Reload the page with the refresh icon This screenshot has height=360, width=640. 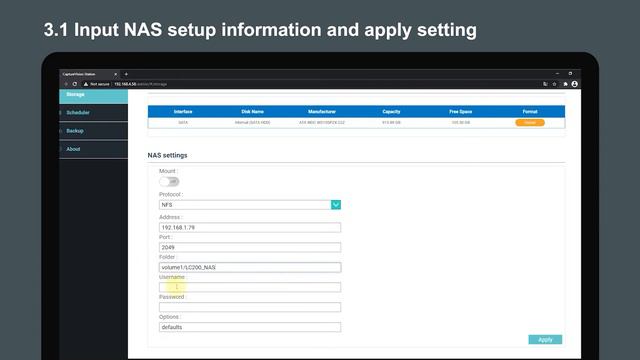(75, 84)
